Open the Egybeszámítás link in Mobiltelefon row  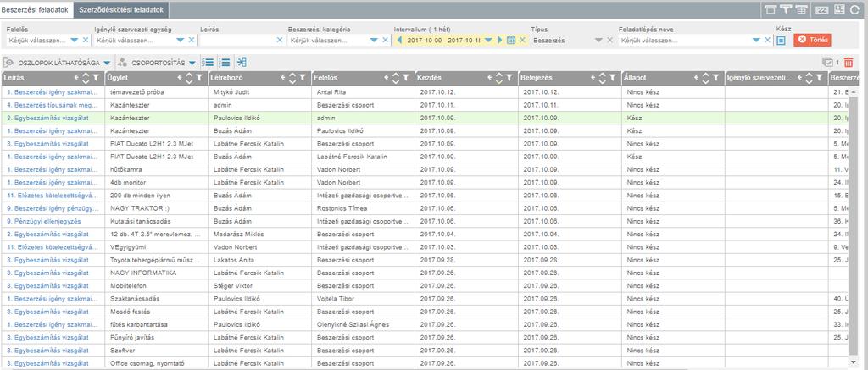pos(48,286)
